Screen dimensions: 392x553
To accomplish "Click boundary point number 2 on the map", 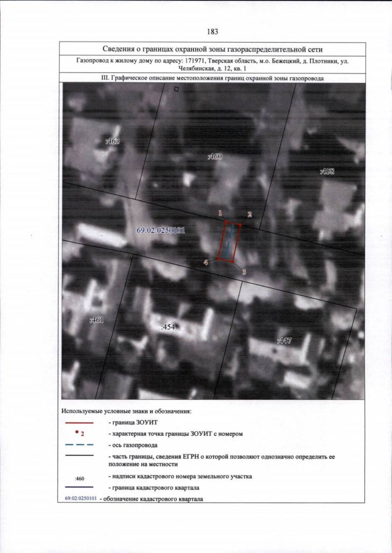I will coord(250,215).
